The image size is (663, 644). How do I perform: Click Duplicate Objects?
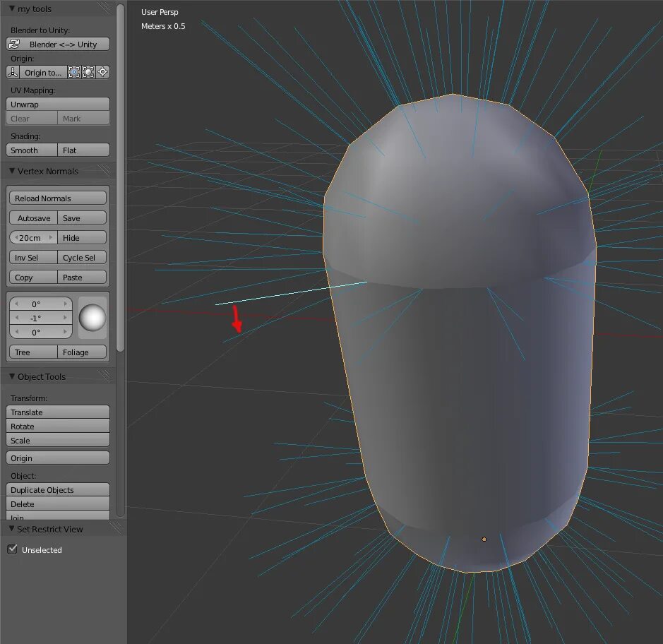(x=58, y=489)
